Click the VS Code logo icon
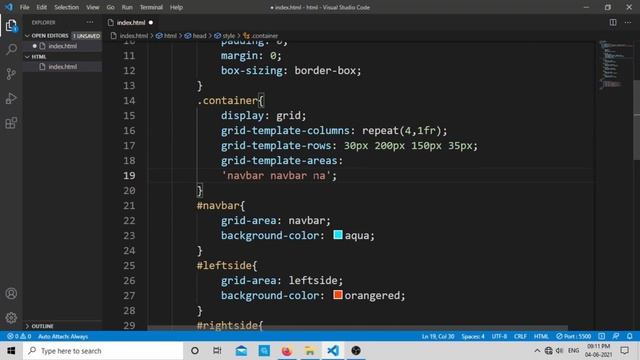 tap(9, 7)
